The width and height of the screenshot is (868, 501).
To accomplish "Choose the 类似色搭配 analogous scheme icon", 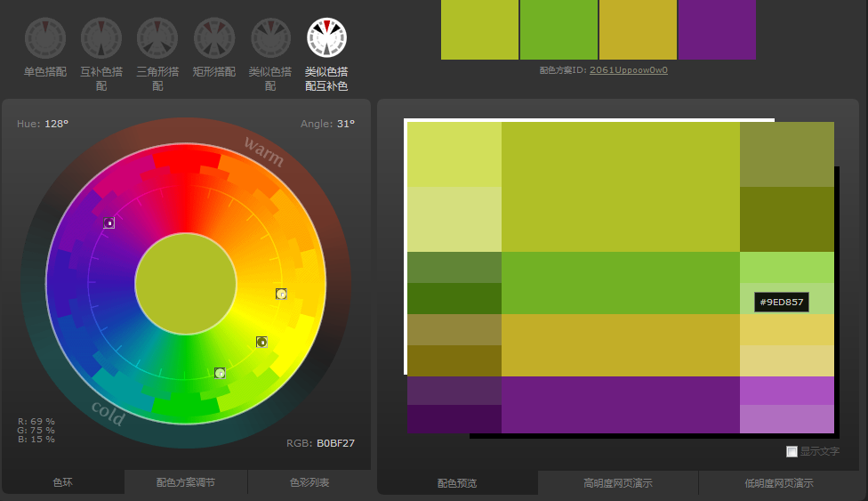I will [269, 36].
